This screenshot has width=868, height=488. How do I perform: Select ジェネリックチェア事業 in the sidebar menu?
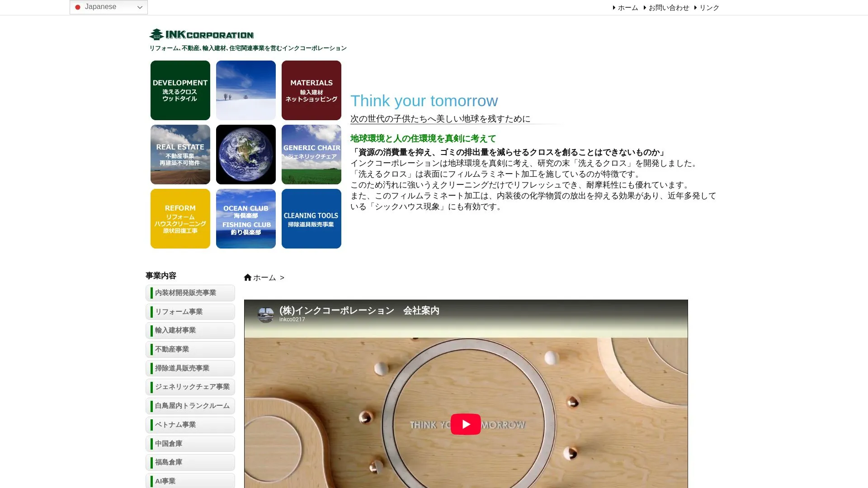[190, 387]
